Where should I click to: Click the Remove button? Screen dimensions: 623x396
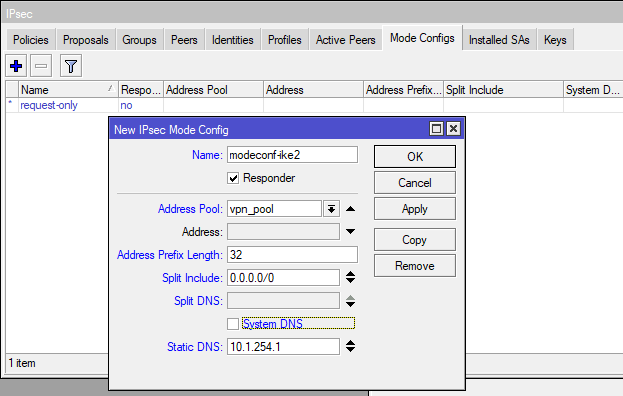click(x=415, y=266)
